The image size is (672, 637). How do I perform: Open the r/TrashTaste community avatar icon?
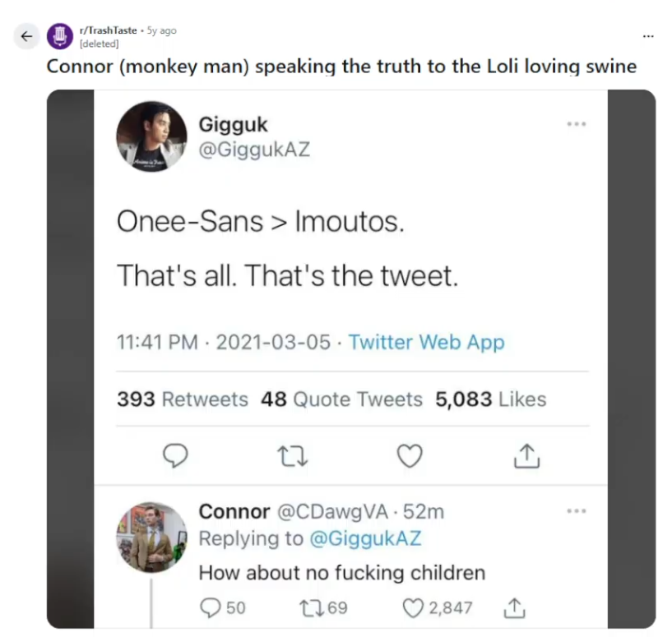click(60, 36)
